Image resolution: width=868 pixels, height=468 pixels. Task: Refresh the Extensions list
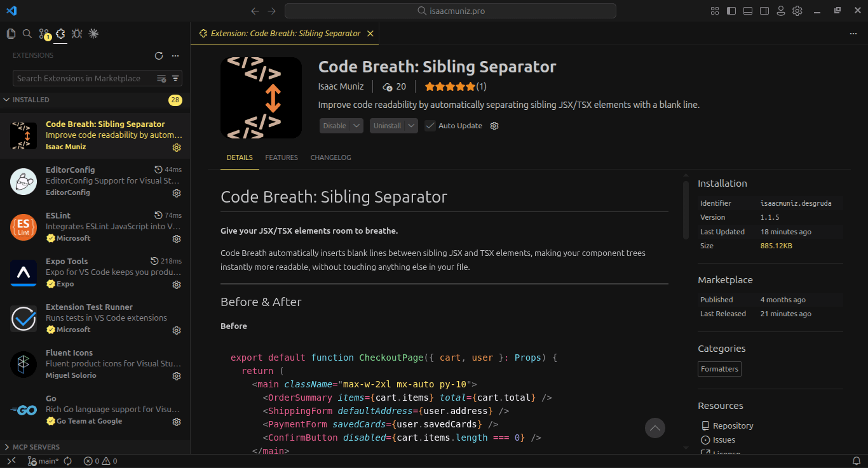159,56
